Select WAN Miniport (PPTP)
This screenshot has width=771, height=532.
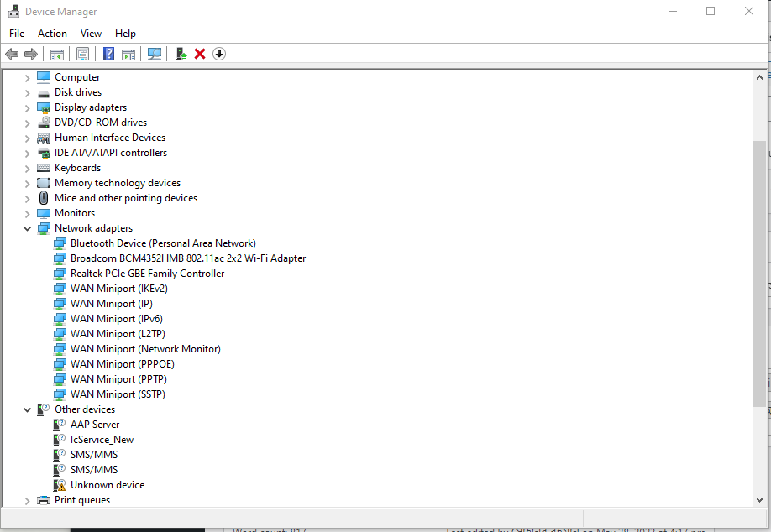pos(119,379)
